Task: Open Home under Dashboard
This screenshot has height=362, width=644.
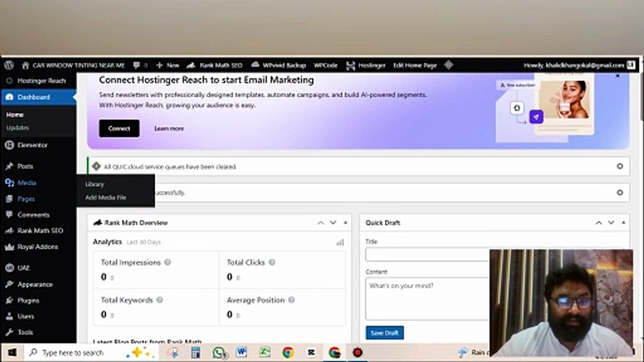Action: coord(15,115)
